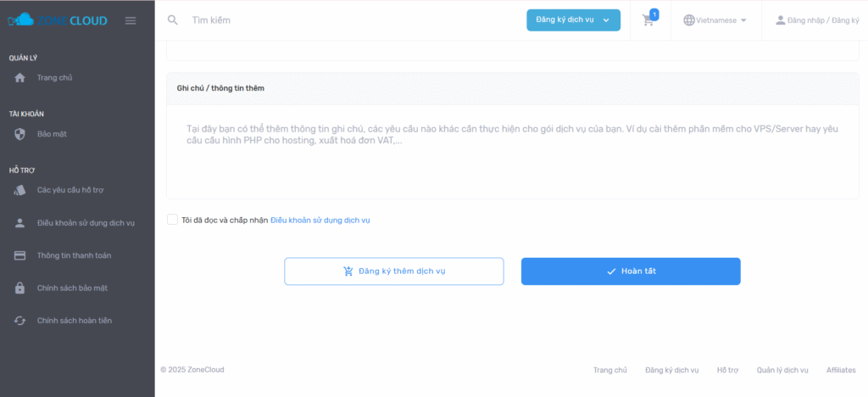This screenshot has height=397, width=868.
Task: Open the Vietnamese language selector
Action: click(715, 20)
